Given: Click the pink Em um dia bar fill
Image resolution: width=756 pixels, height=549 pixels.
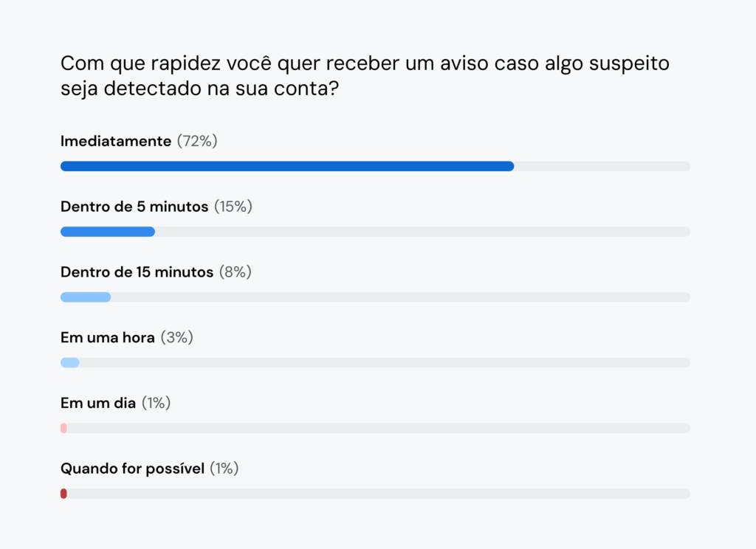Looking at the screenshot, I should point(63,428).
